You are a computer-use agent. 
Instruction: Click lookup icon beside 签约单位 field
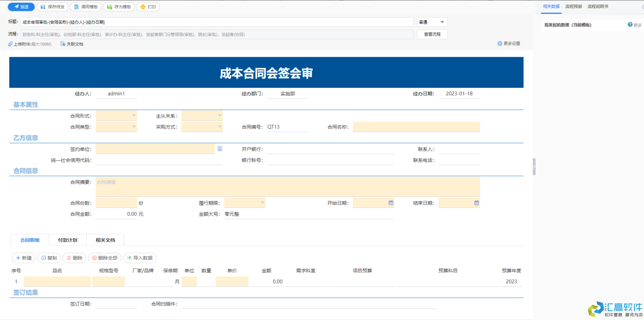tap(220, 149)
